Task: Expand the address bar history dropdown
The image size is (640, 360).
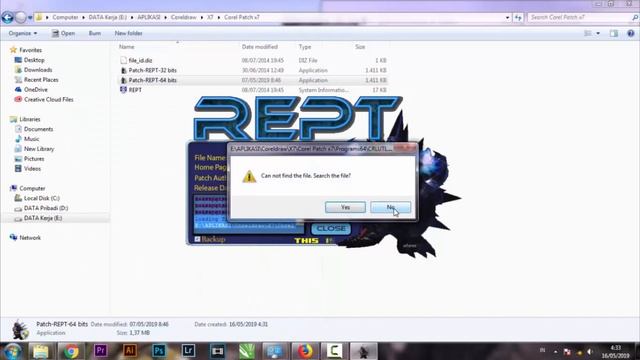Action: point(507,18)
